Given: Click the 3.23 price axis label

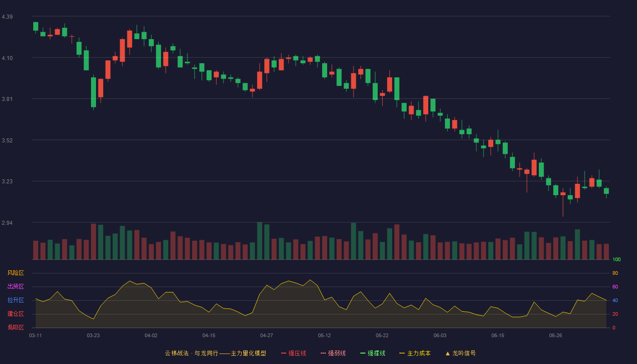Looking at the screenshot, I should tap(7, 182).
